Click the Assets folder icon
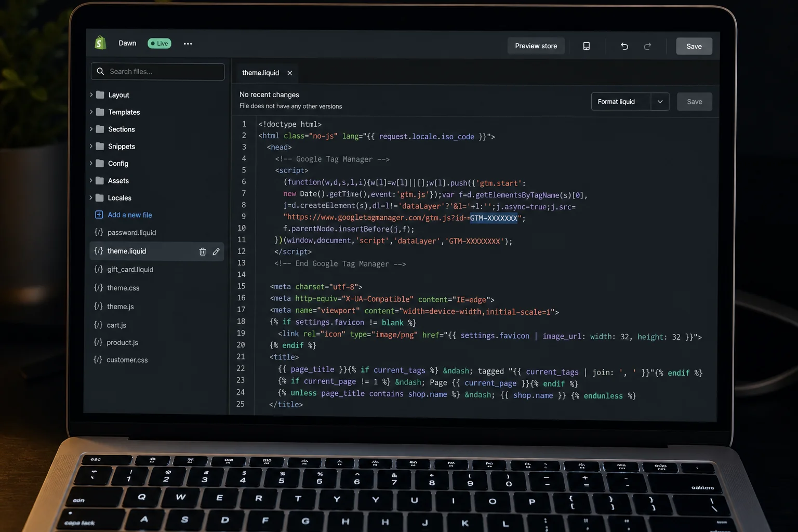 coord(100,180)
